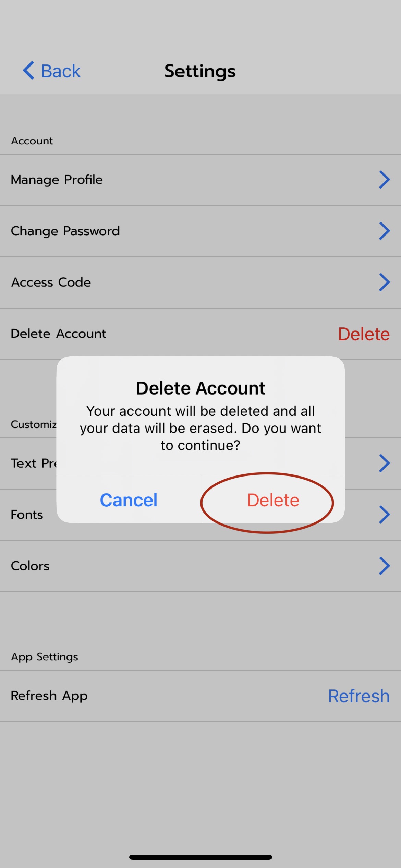
Task: Open Change Password chevron arrow
Action: point(384,231)
